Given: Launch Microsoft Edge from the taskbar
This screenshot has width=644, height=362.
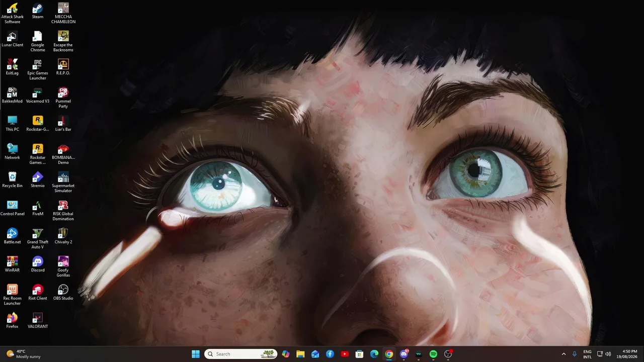Looking at the screenshot, I should (374, 354).
